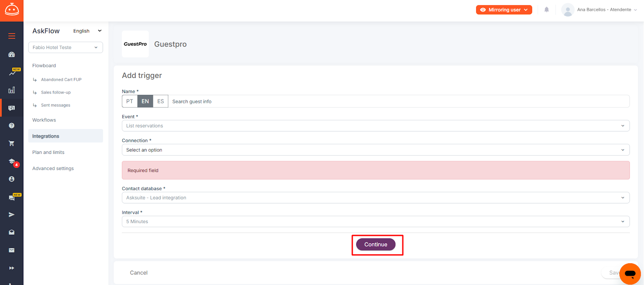Open the Contact database dropdown
Screen dimensions: 644x285
coord(376,198)
